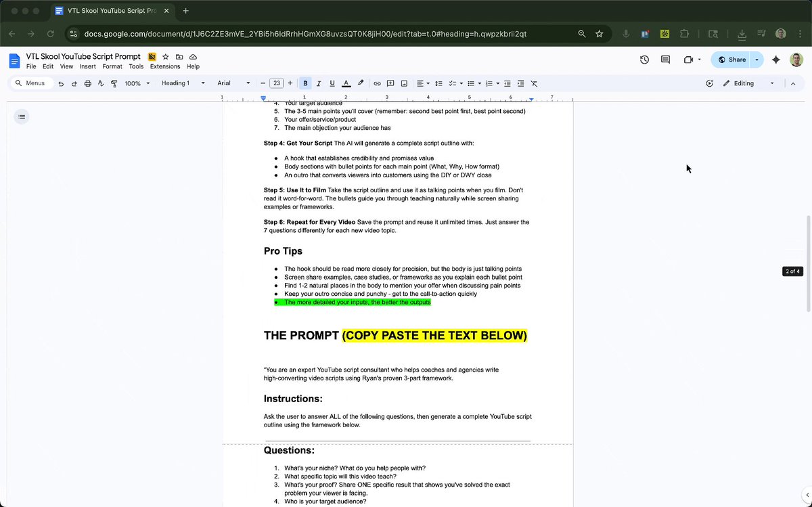Open version history clock icon
Viewport: 812px width, 507px height.
(644, 60)
